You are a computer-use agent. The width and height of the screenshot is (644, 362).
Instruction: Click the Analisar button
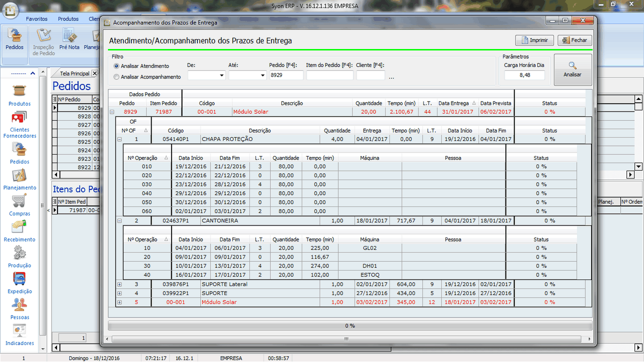click(x=572, y=69)
